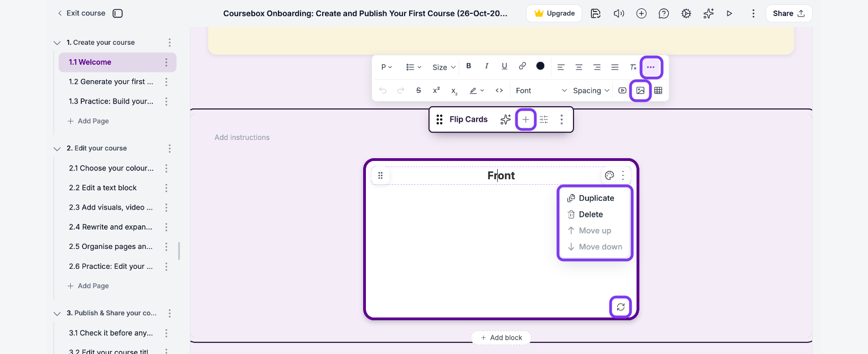Collapse section 1. Create your course

(x=56, y=43)
